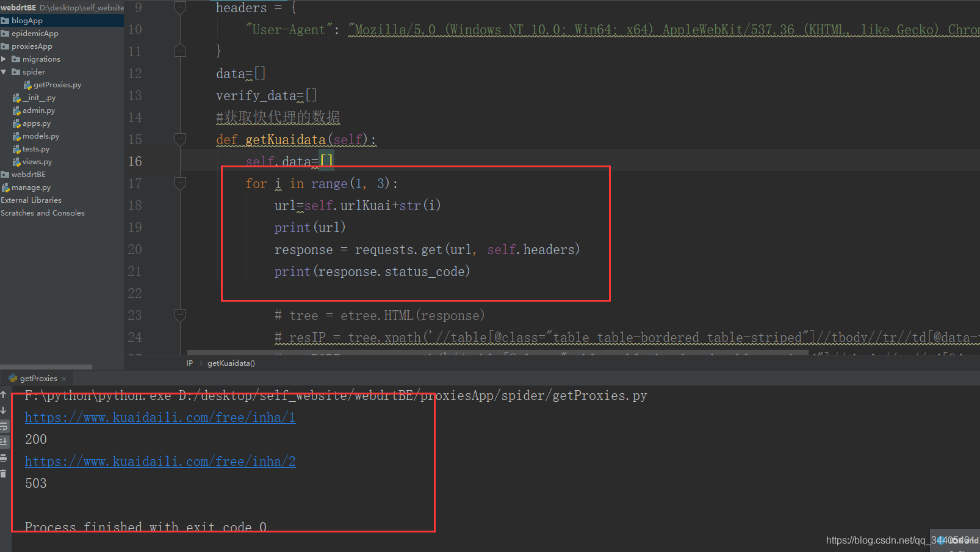Image resolution: width=980 pixels, height=552 pixels.
Task: Click on 'verify_data=[]' code line
Action: (267, 96)
